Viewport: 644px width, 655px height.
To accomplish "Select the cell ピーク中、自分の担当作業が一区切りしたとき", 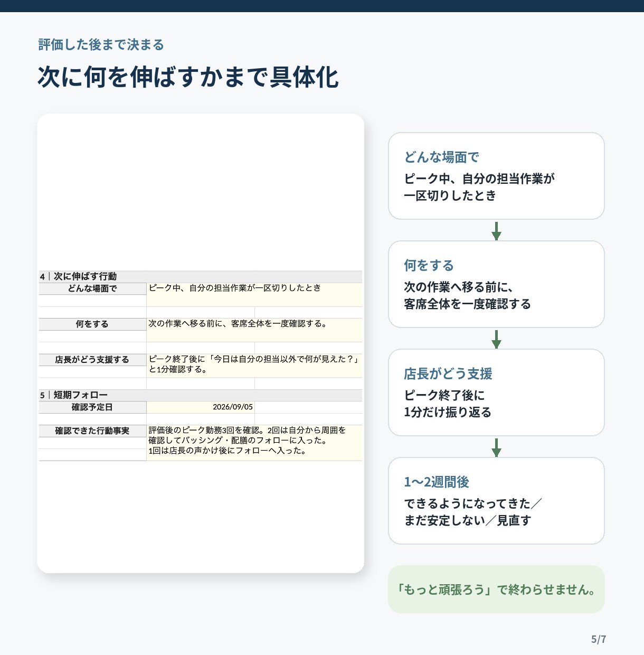I will click(x=254, y=294).
